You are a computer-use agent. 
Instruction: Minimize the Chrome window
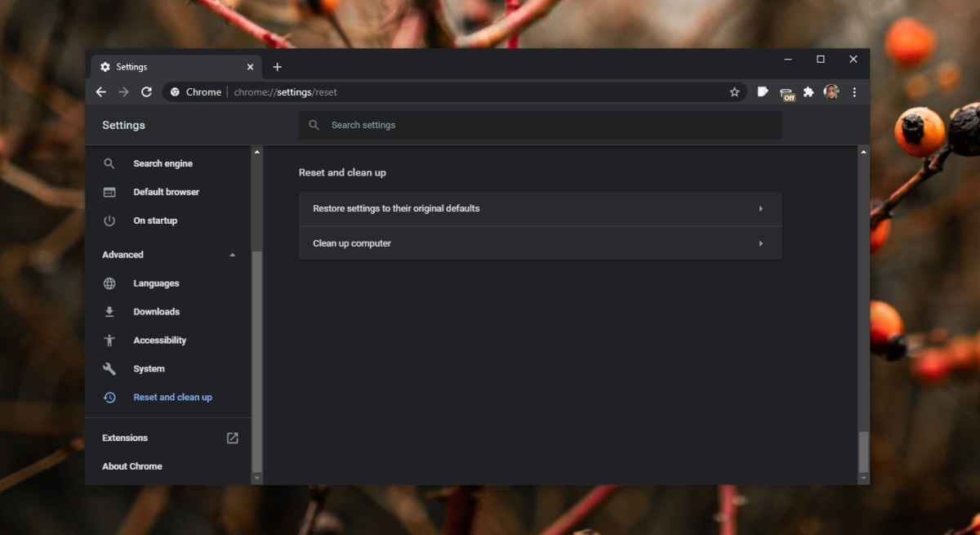(x=787, y=59)
